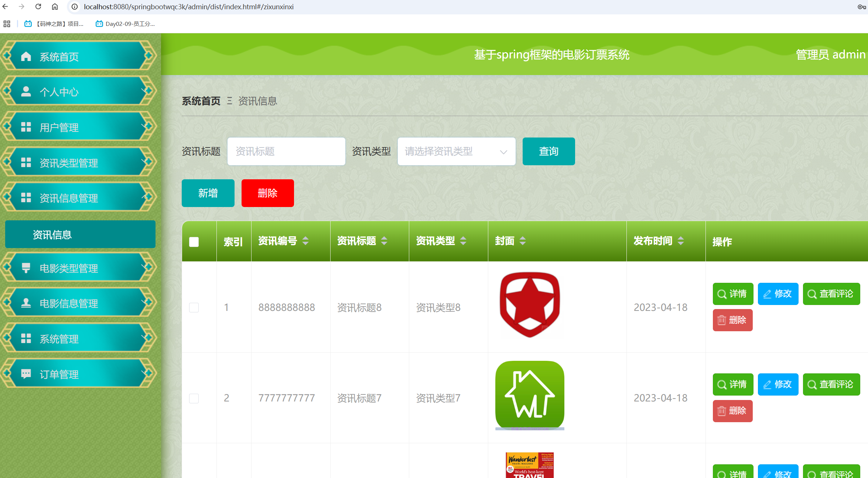Click 查看评论 for 资讯标题7 row
This screenshot has height=478, width=868.
831,384
